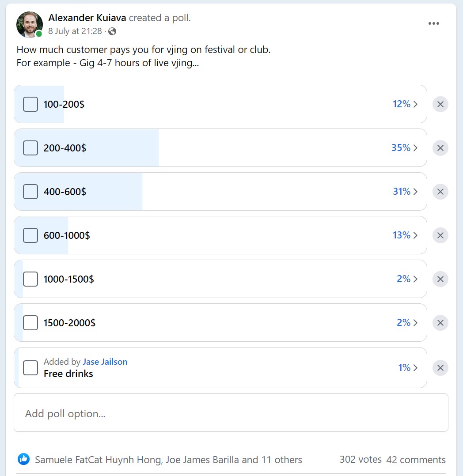Open the Jase Jailson profile link
The height and width of the screenshot is (476, 463).
tap(105, 362)
